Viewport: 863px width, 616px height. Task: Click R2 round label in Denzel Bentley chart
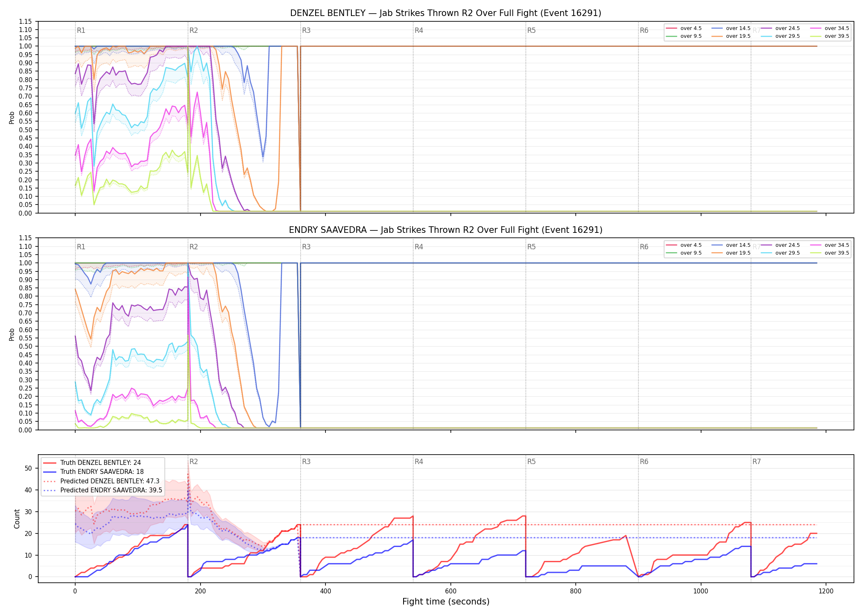(x=194, y=30)
